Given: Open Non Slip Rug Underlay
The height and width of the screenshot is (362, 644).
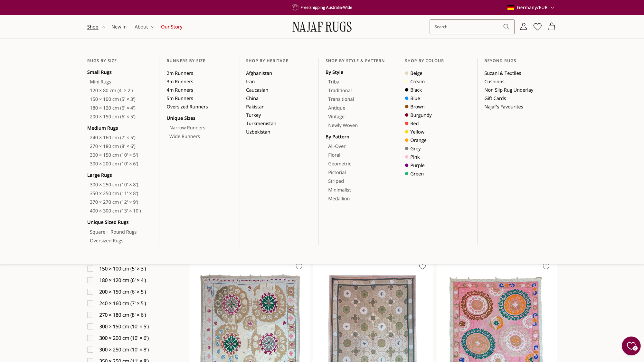Looking at the screenshot, I should pos(509,90).
